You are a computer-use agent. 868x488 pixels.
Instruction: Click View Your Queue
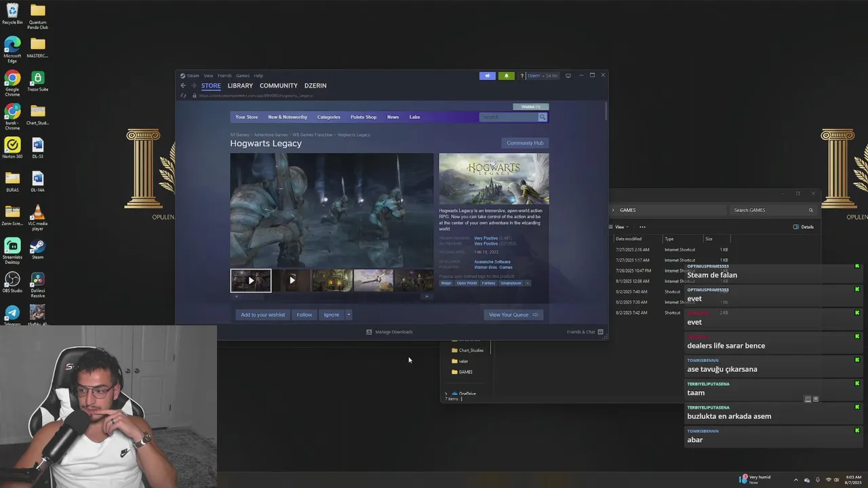513,314
